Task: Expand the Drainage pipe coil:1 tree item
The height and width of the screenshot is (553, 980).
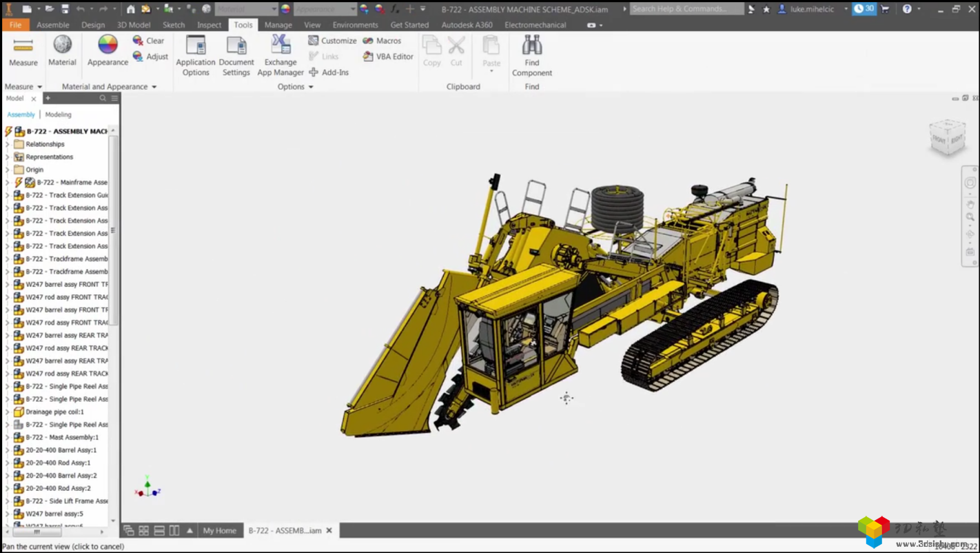Action: click(x=7, y=411)
